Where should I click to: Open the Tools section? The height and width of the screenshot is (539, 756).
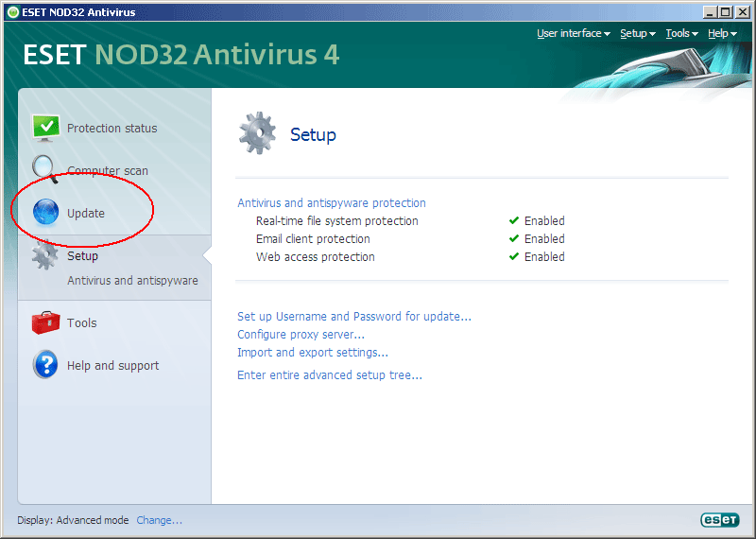(82, 322)
